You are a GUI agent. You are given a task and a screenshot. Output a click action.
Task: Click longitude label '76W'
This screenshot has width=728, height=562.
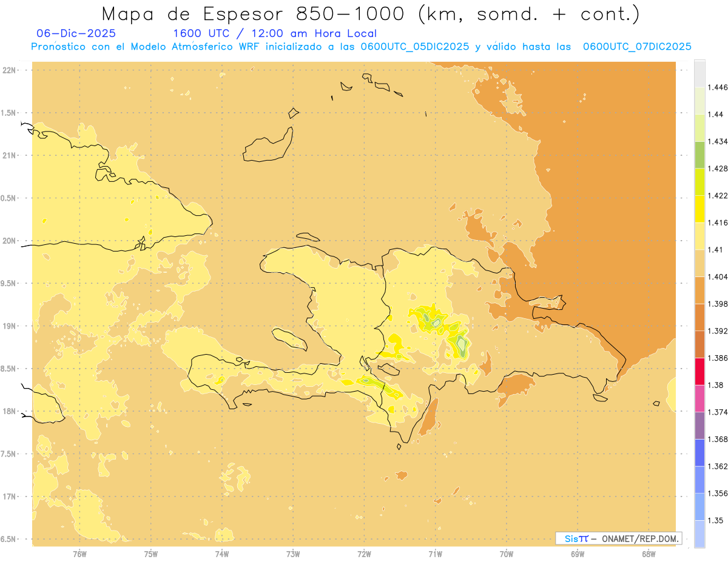point(79,554)
